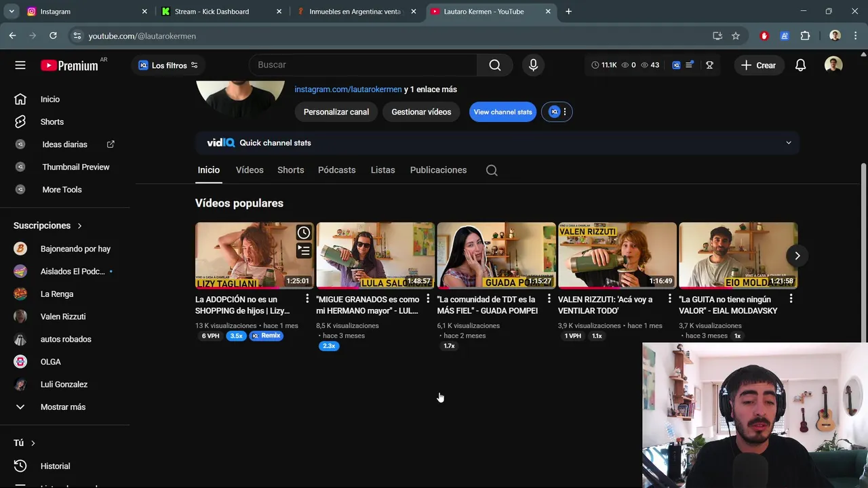Image resolution: width=868 pixels, height=488 pixels.
Task: Select the Inicio channel tab
Action: 209,170
